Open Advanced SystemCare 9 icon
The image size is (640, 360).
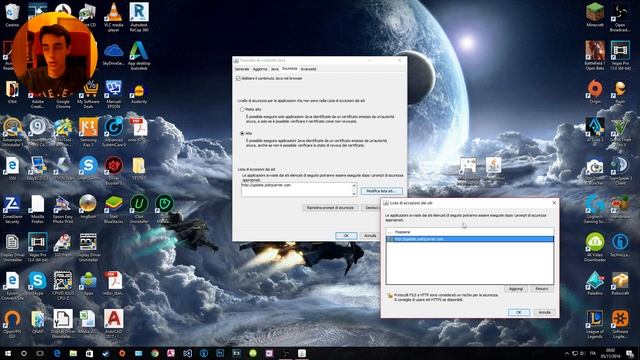click(x=113, y=132)
